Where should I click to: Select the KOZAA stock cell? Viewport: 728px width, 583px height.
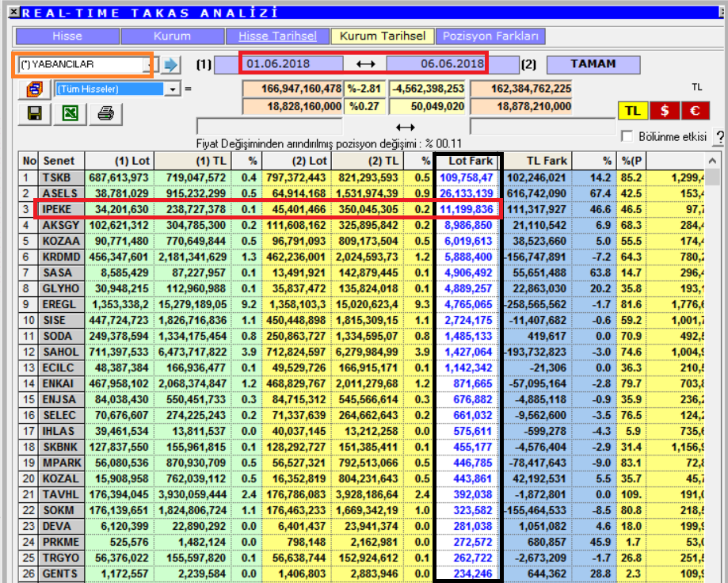[61, 241]
